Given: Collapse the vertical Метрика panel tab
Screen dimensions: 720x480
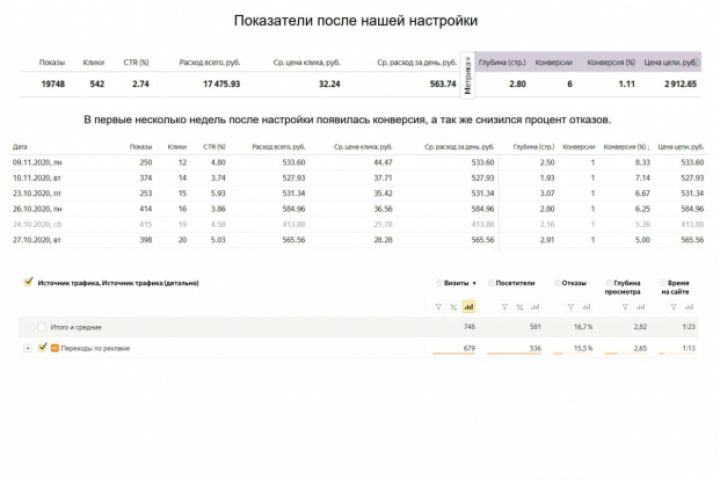Looking at the screenshot, I should click(467, 76).
